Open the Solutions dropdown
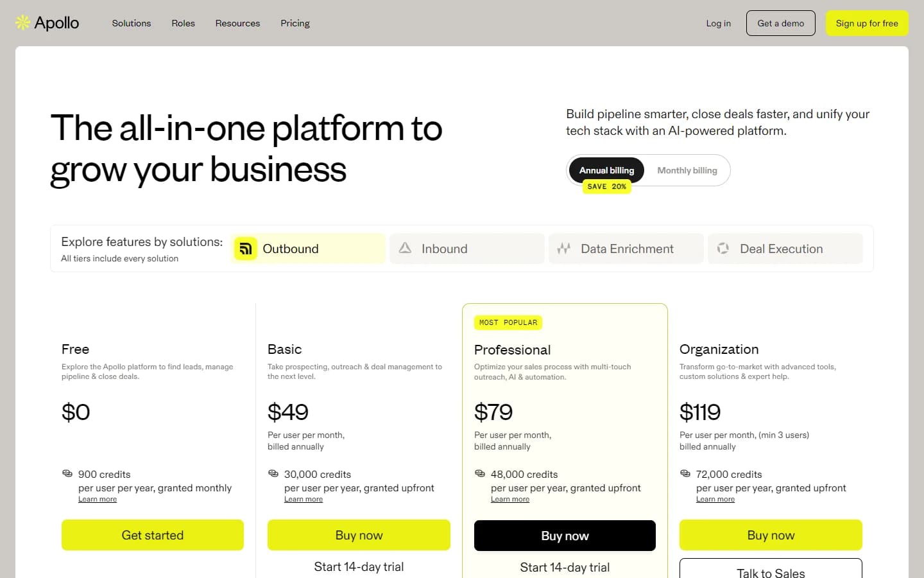 [131, 23]
